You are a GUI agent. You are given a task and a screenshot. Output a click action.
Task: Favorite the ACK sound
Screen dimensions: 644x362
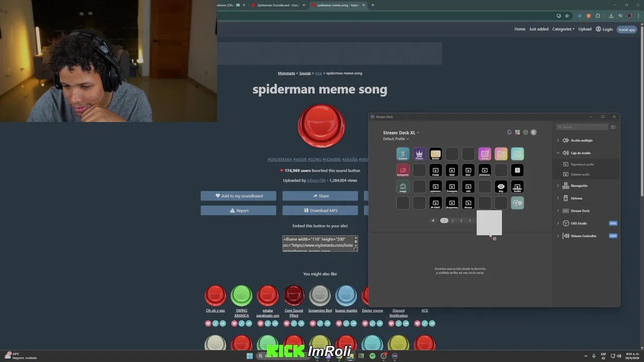click(x=418, y=323)
